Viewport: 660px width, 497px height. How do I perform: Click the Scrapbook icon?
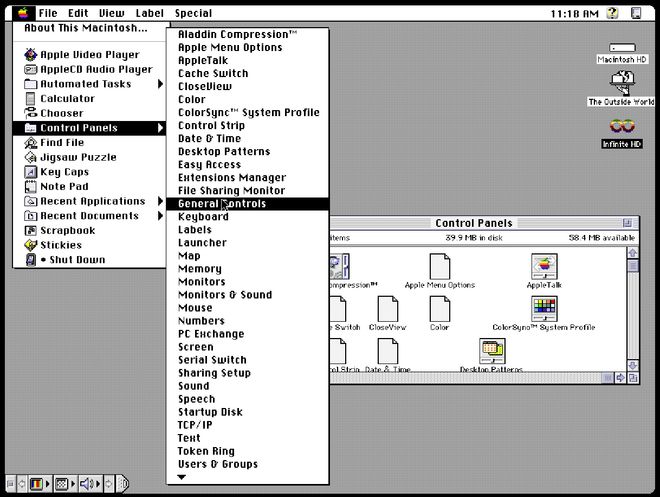[31, 231]
